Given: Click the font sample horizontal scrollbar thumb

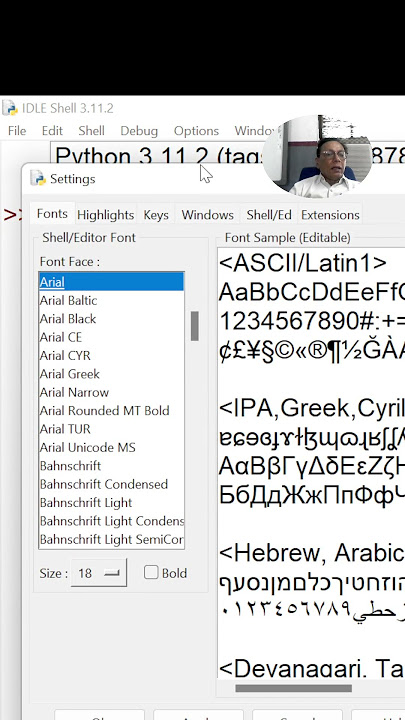Looking at the screenshot, I should coord(293,688).
